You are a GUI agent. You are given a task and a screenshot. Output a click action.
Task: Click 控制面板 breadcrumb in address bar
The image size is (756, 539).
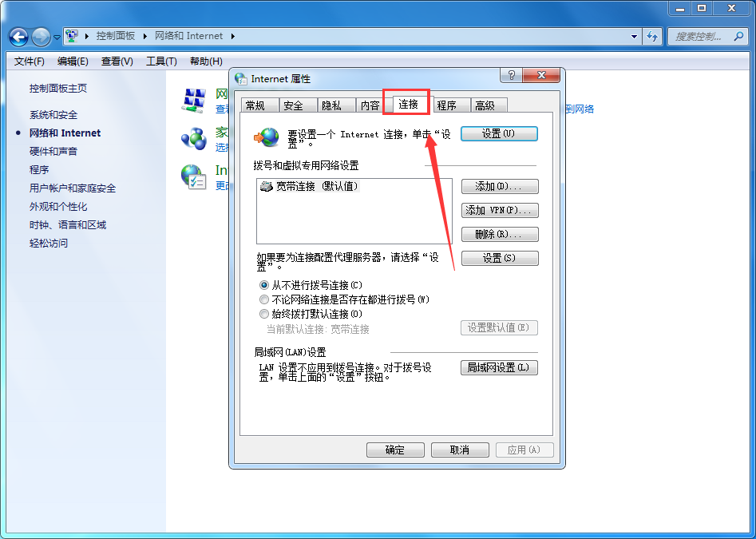coord(116,36)
